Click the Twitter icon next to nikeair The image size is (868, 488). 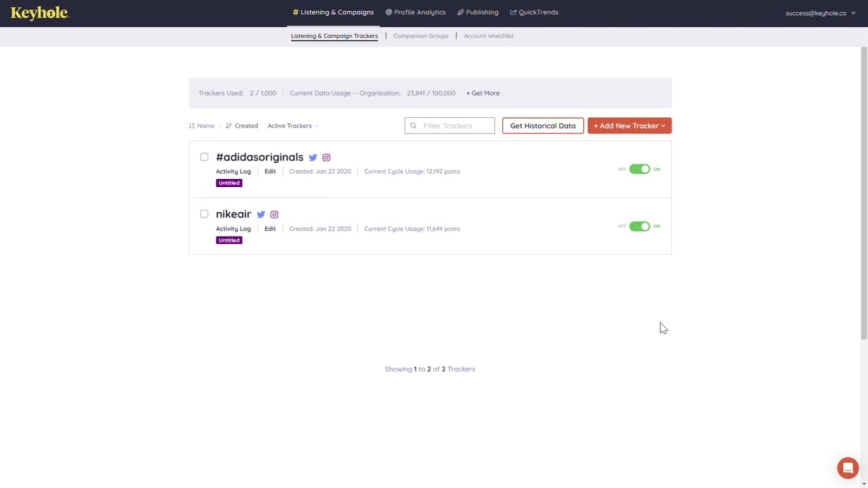(x=260, y=214)
